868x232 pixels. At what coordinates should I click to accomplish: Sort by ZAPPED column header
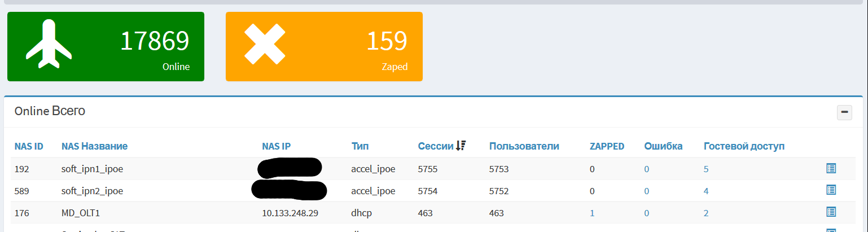tap(607, 146)
